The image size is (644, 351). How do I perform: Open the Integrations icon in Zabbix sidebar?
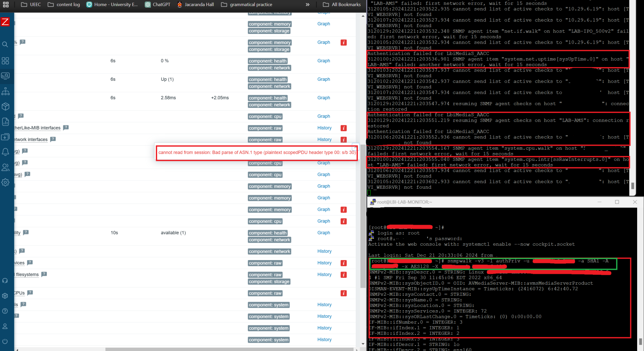tap(5, 296)
